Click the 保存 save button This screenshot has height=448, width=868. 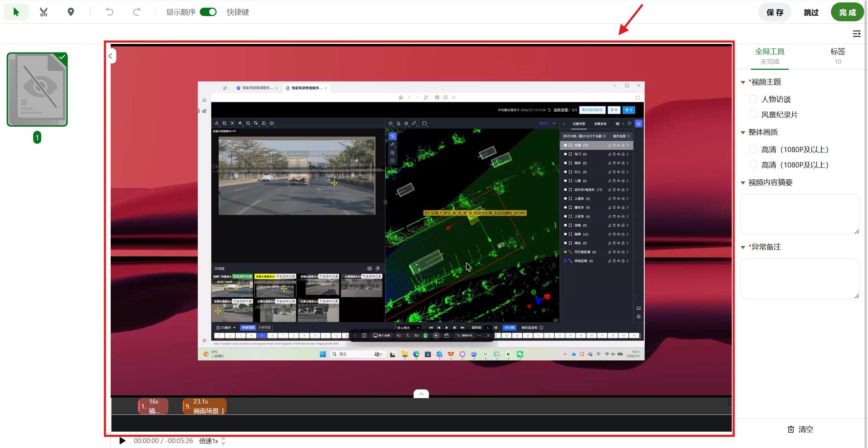click(775, 13)
